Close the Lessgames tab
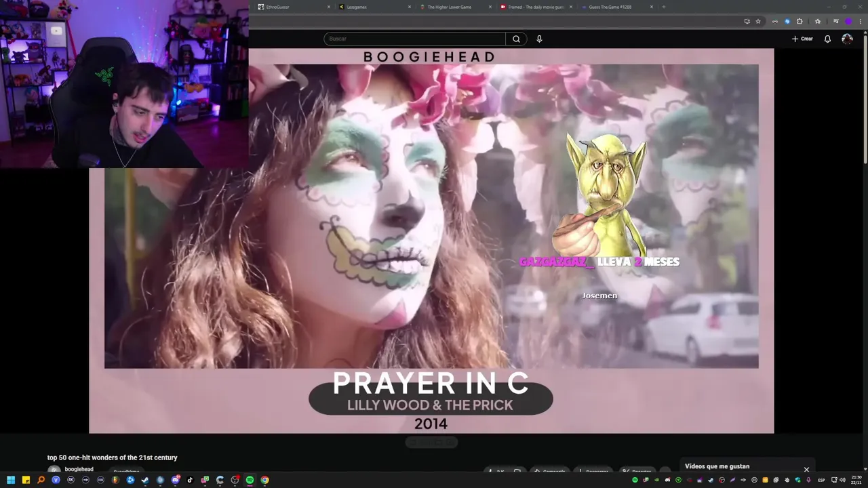This screenshot has width=868, height=488. pyautogui.click(x=410, y=7)
